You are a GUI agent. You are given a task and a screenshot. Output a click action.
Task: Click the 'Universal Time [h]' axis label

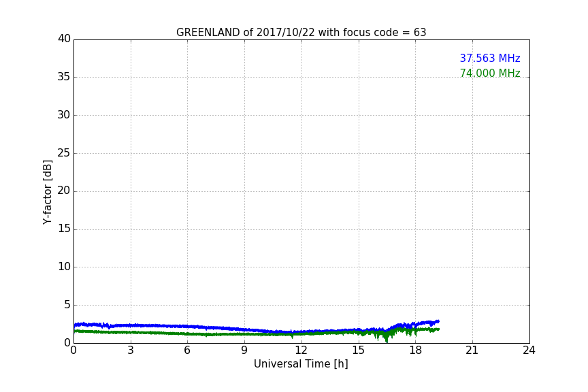pos(301,364)
